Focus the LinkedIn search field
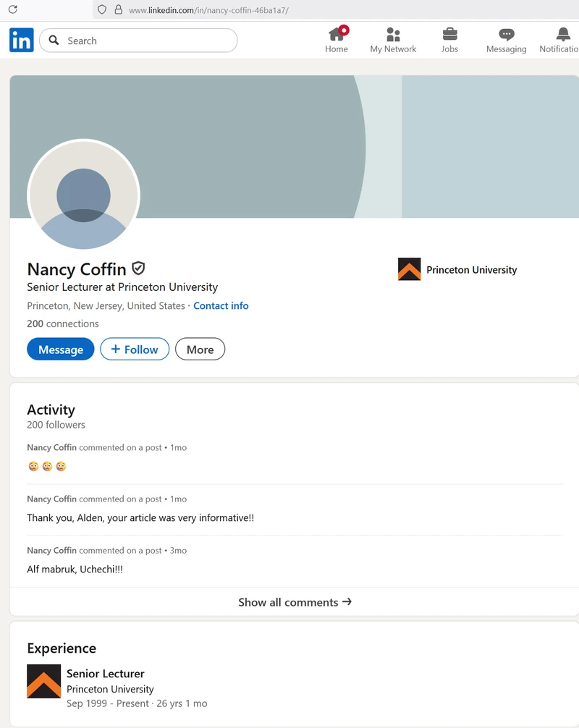The height and width of the screenshot is (728, 579). (138, 41)
